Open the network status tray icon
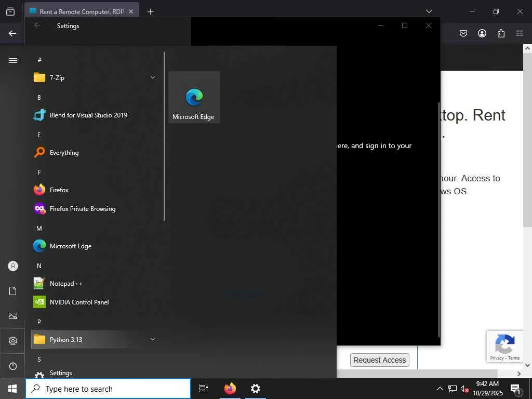Screen dimensions: 532x399 coord(453,389)
